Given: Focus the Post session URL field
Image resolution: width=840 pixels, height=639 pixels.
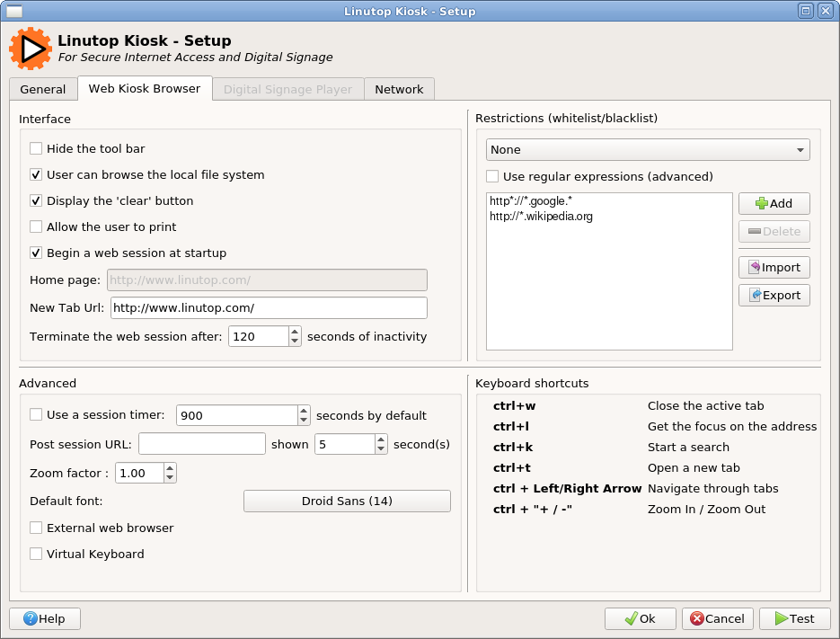Looking at the screenshot, I should click(202, 444).
